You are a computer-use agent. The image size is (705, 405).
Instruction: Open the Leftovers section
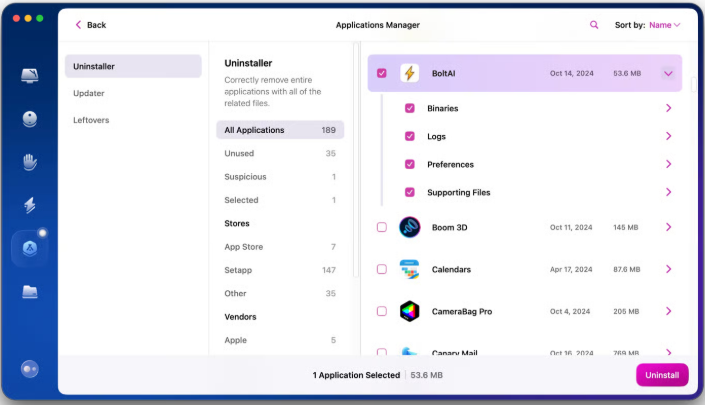tap(91, 120)
